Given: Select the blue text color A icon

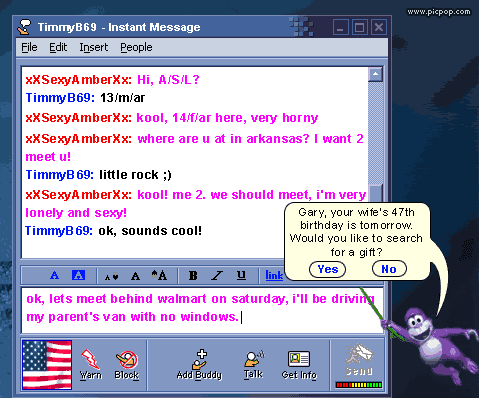Looking at the screenshot, I should point(55,275).
